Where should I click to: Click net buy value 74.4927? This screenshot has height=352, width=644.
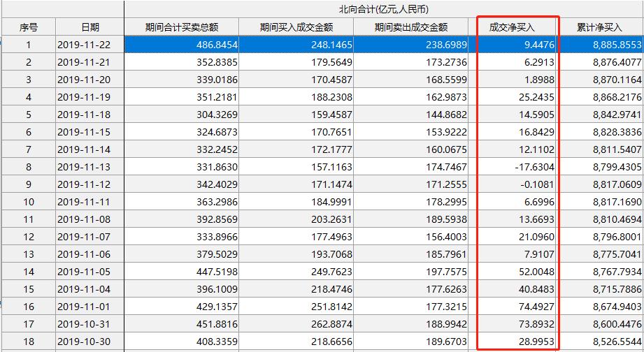tap(512, 306)
